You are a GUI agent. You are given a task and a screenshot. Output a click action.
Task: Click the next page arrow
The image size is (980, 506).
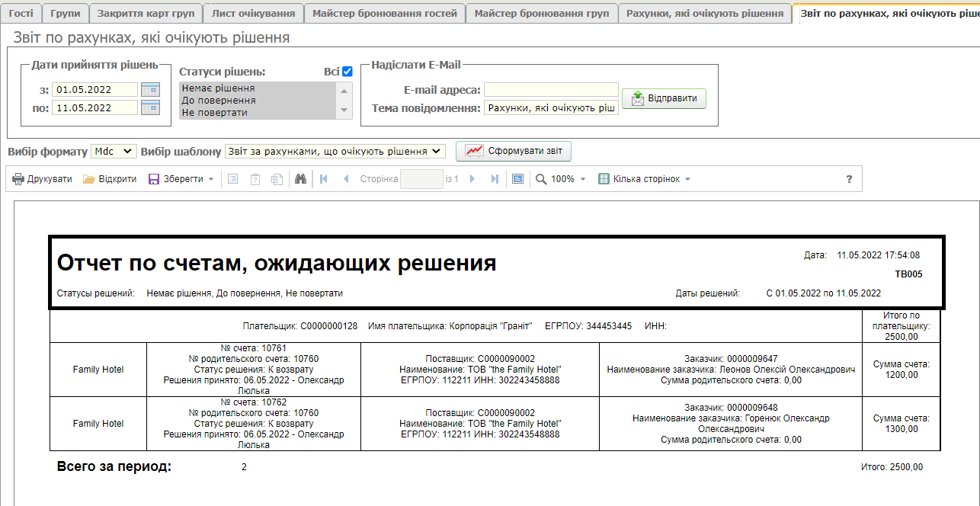pyautogui.click(x=472, y=179)
